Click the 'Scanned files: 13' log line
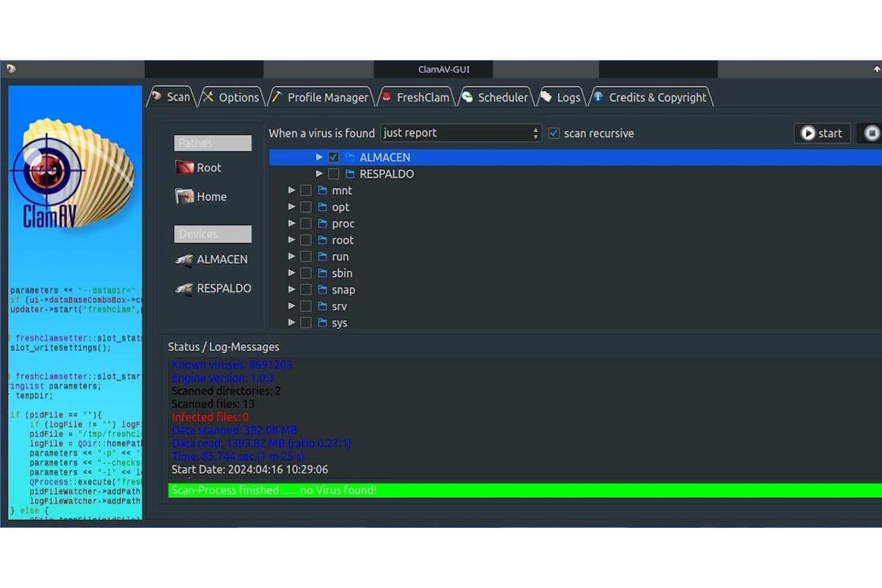This screenshot has height=588, width=882. [x=213, y=404]
